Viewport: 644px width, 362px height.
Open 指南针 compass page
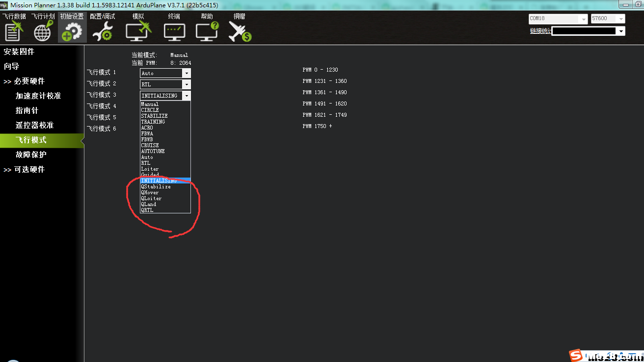point(27,110)
